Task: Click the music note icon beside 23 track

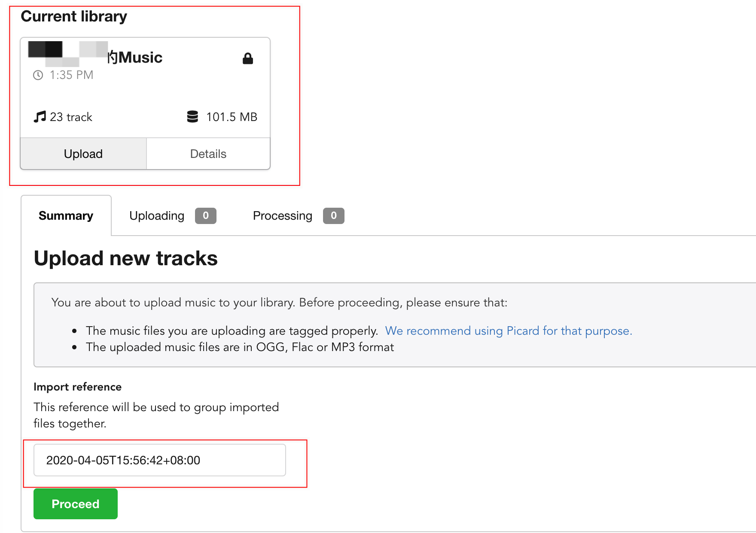Action: click(x=40, y=117)
